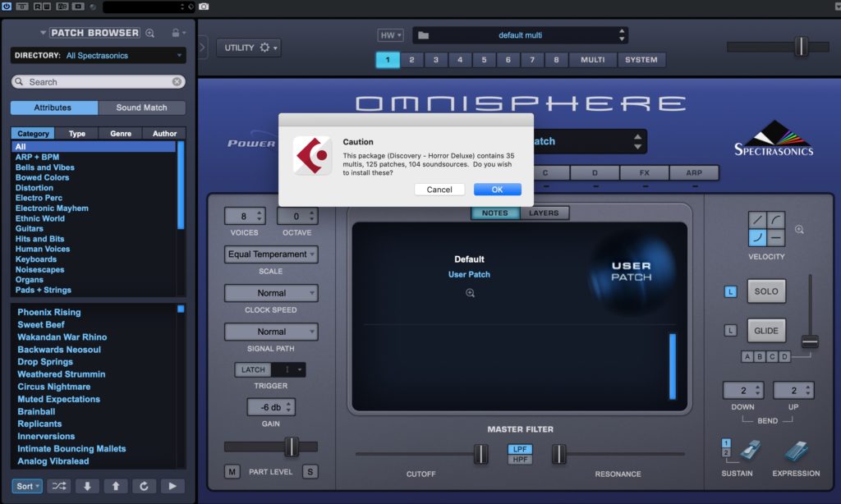Screen dimensions: 841x504
Task: Mute the part with the M button
Action: 232,471
